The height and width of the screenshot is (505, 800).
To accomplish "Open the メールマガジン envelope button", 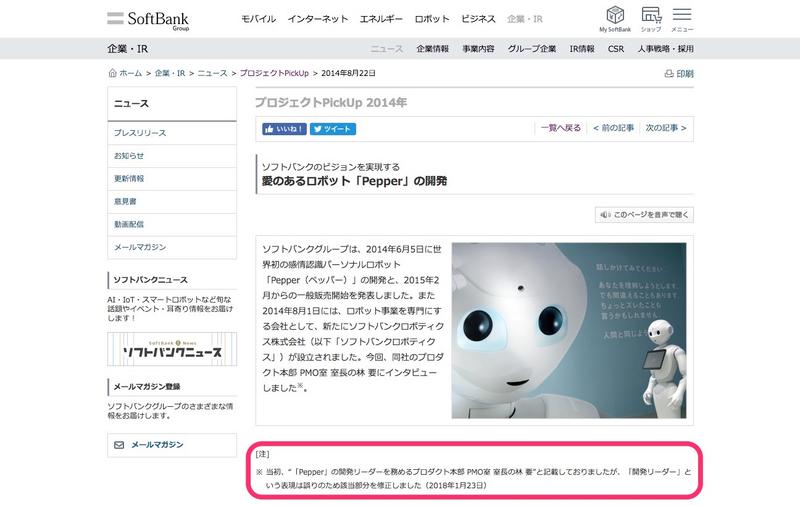I will pyautogui.click(x=172, y=445).
